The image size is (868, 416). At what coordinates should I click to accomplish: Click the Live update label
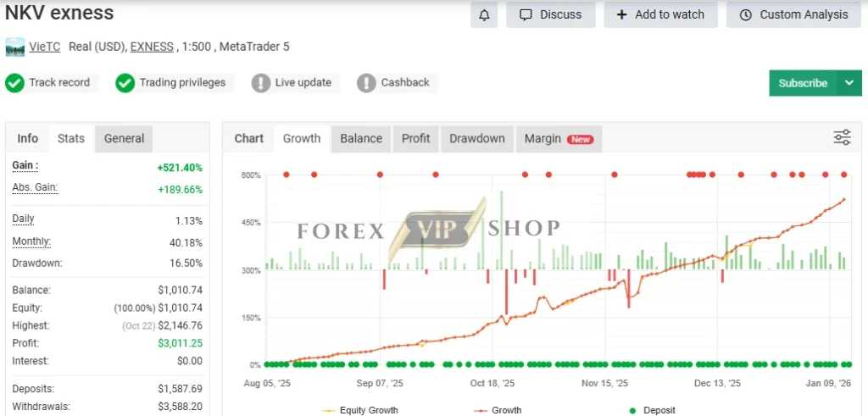(x=303, y=83)
